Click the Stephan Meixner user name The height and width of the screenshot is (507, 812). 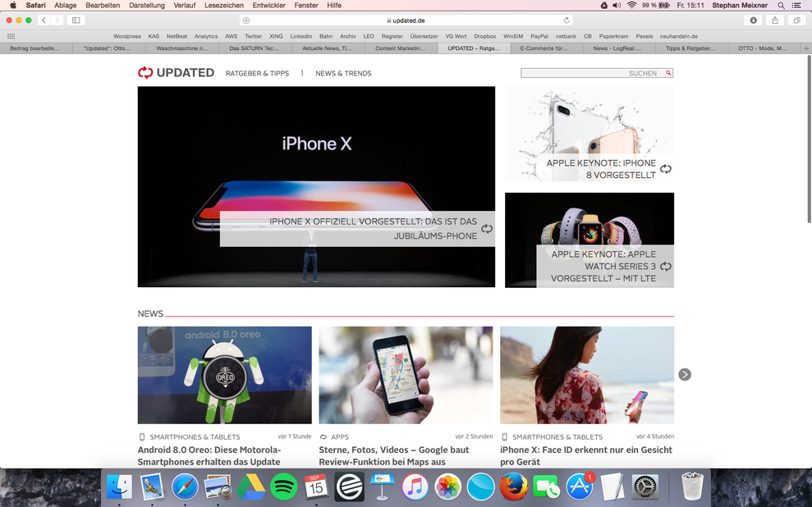[x=740, y=5]
